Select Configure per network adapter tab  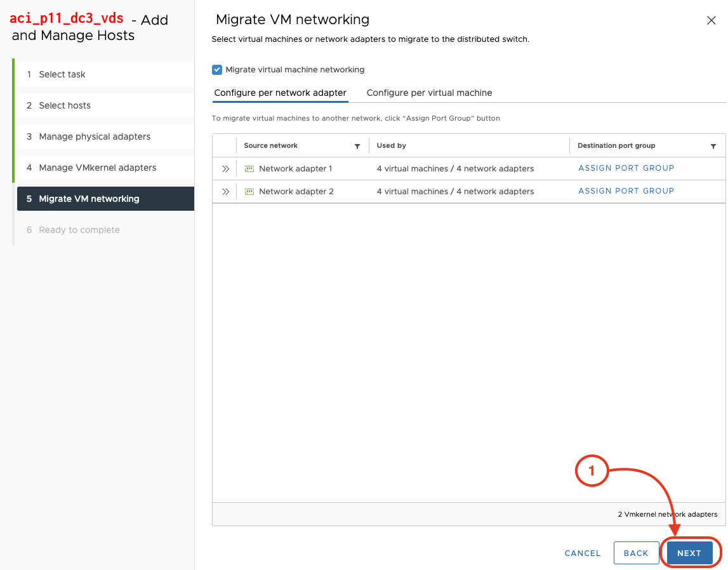(280, 93)
